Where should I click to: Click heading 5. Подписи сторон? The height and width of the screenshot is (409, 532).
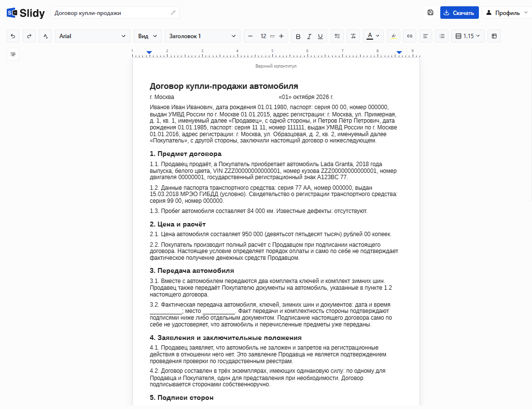182,397
